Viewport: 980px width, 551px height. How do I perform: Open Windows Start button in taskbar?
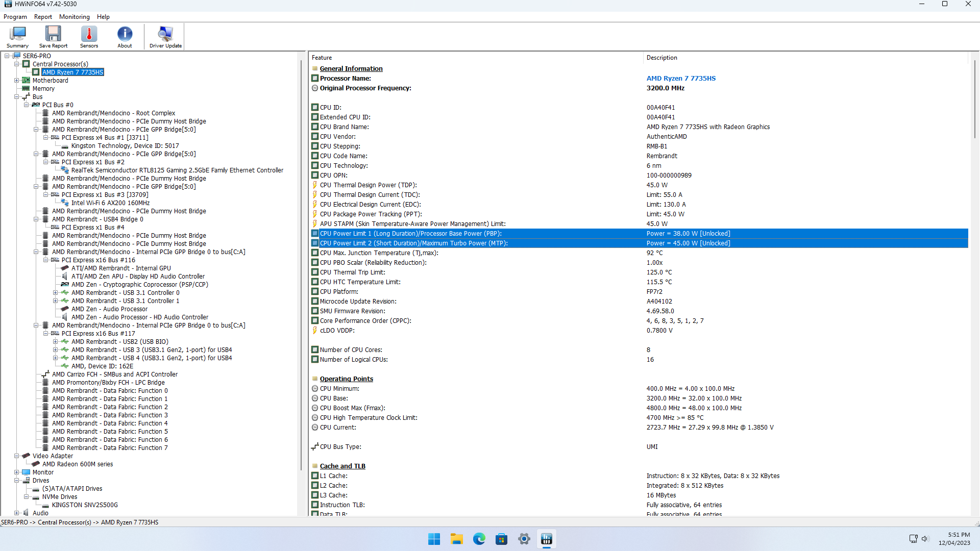(x=434, y=539)
